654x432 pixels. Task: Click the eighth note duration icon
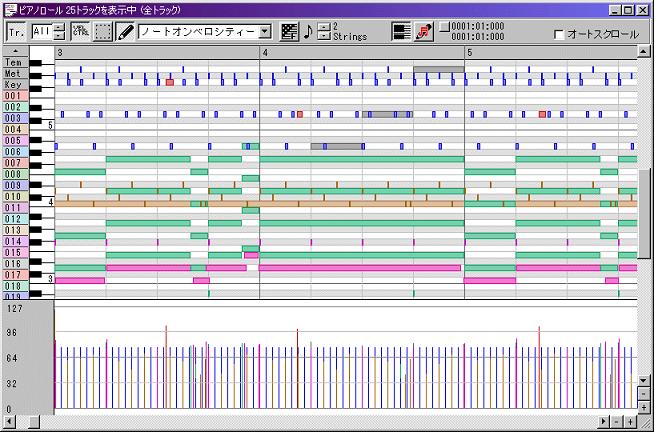(308, 32)
